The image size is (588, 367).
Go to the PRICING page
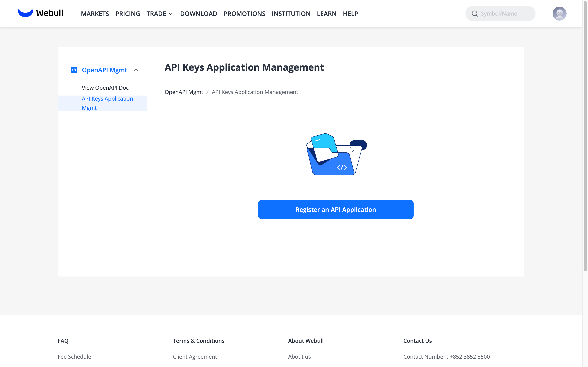tap(128, 14)
